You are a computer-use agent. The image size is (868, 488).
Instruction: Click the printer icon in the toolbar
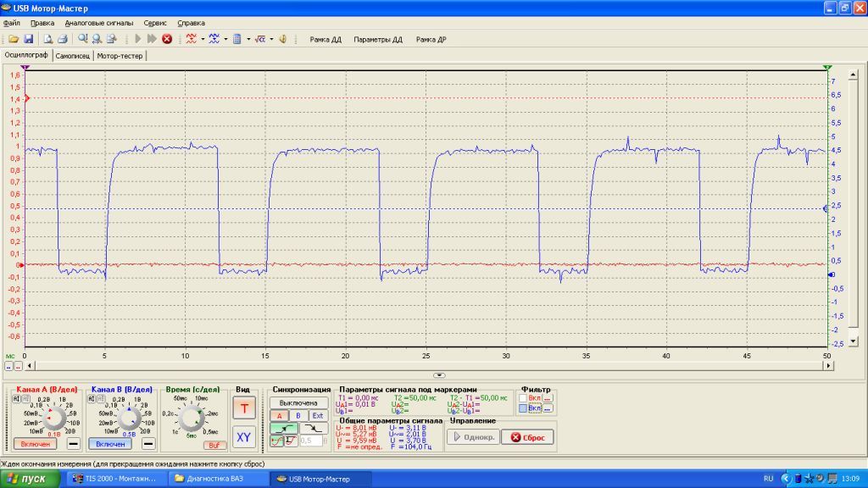pos(63,39)
